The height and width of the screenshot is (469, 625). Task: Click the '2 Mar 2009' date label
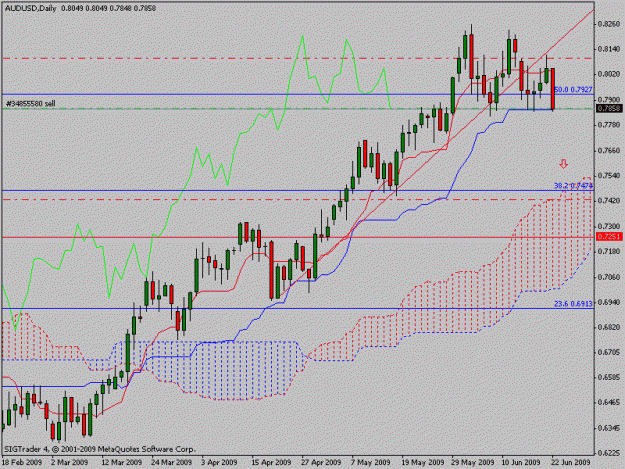[x=69, y=463]
